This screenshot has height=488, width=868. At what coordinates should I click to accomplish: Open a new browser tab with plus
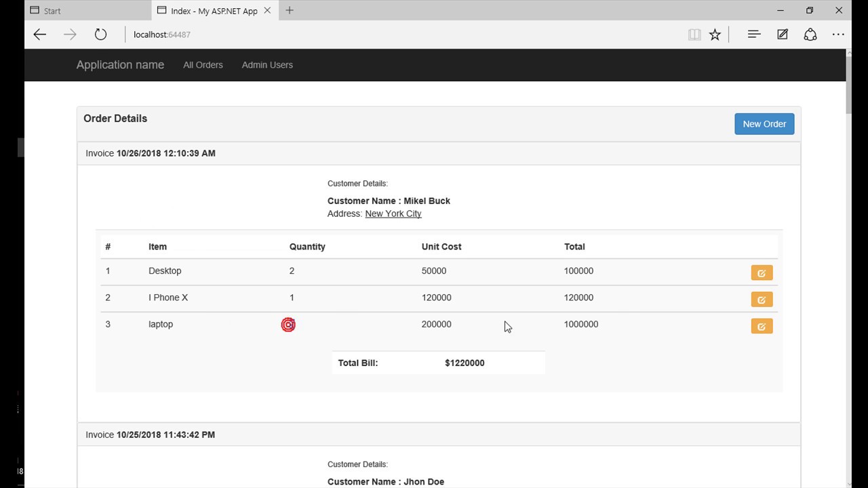point(290,10)
